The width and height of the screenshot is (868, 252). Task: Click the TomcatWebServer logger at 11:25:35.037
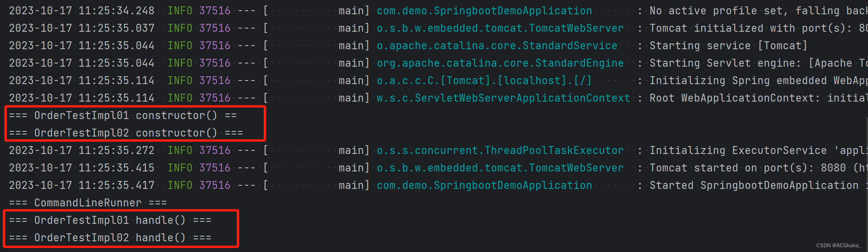coord(500,29)
